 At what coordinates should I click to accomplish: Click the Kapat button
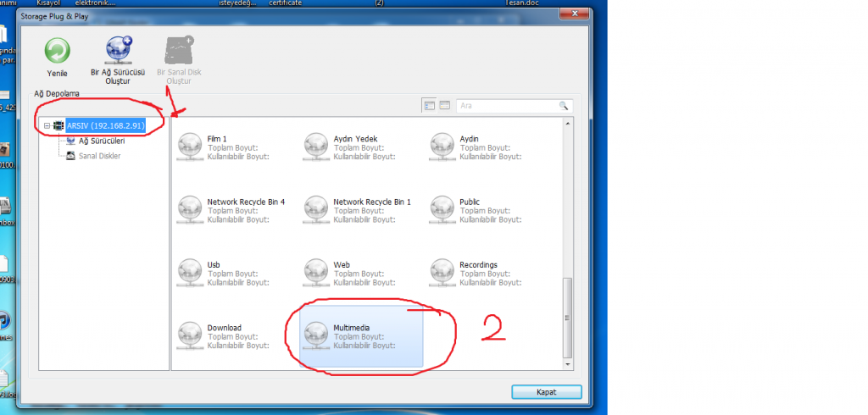(x=547, y=392)
